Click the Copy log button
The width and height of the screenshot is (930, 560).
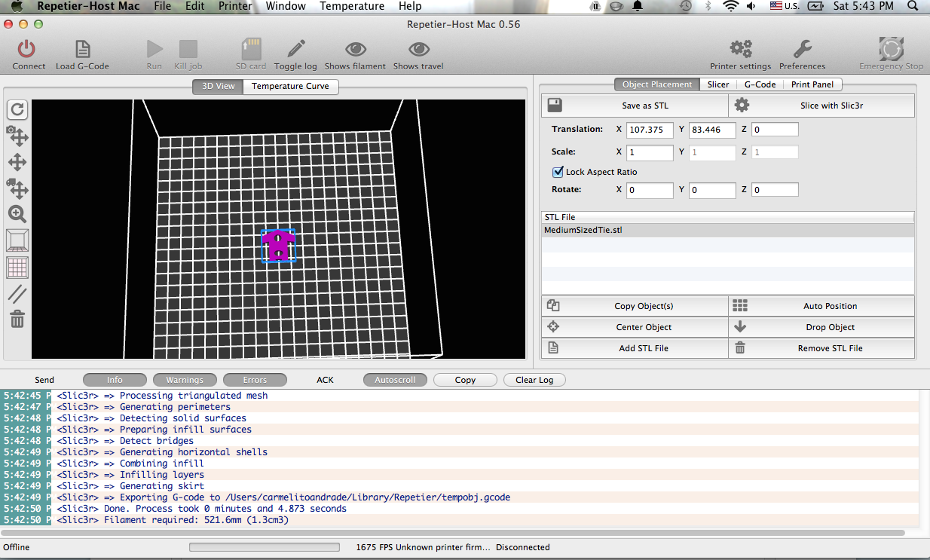tap(465, 380)
